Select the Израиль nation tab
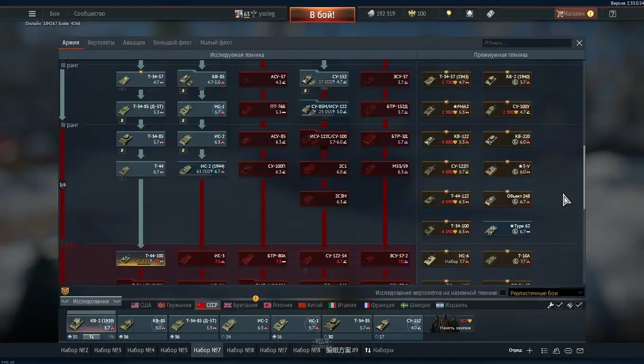Viewport: 644px width, 364px height. pos(452,305)
